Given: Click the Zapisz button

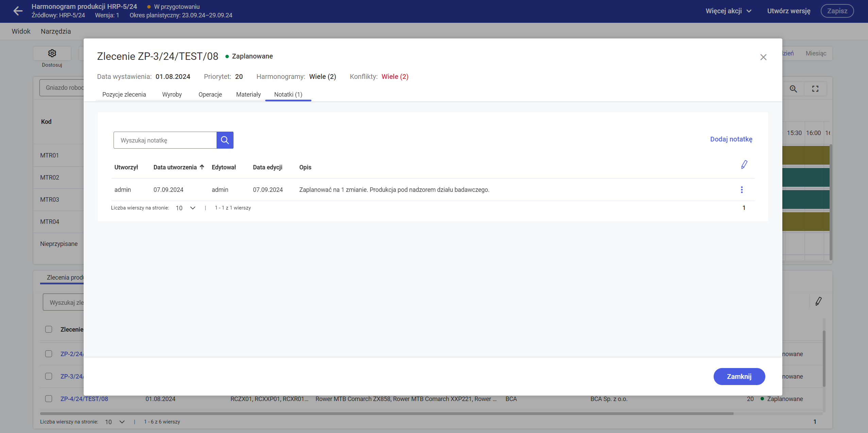Looking at the screenshot, I should click(837, 11).
